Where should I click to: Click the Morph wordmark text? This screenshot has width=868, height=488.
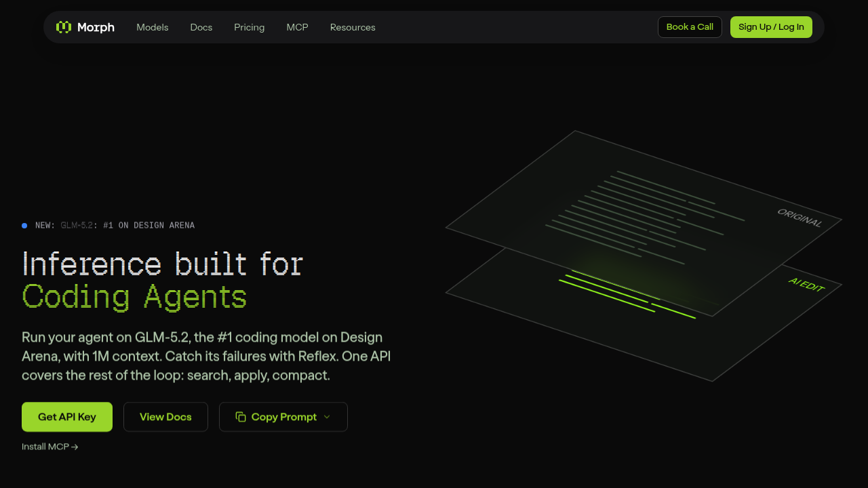[96, 27]
